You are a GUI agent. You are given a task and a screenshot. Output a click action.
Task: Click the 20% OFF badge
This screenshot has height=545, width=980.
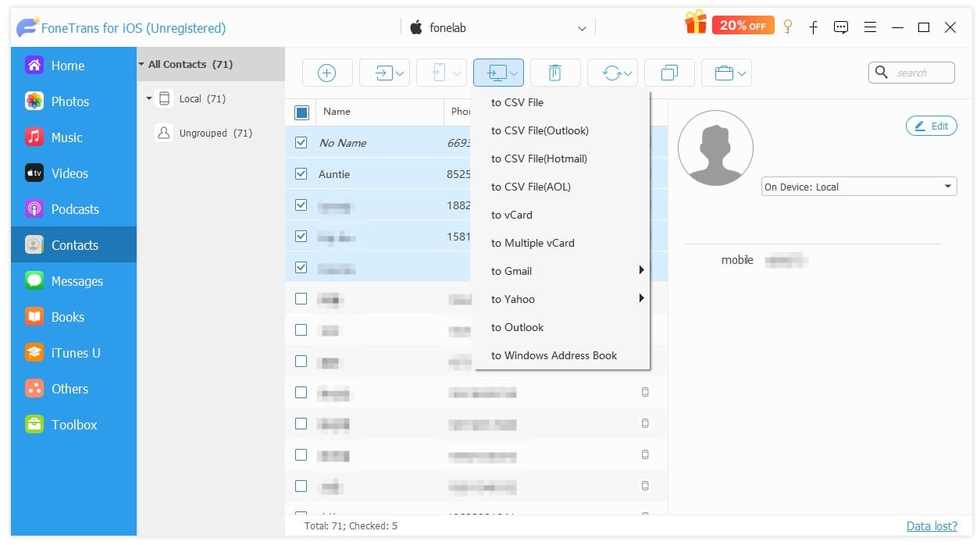[743, 26]
